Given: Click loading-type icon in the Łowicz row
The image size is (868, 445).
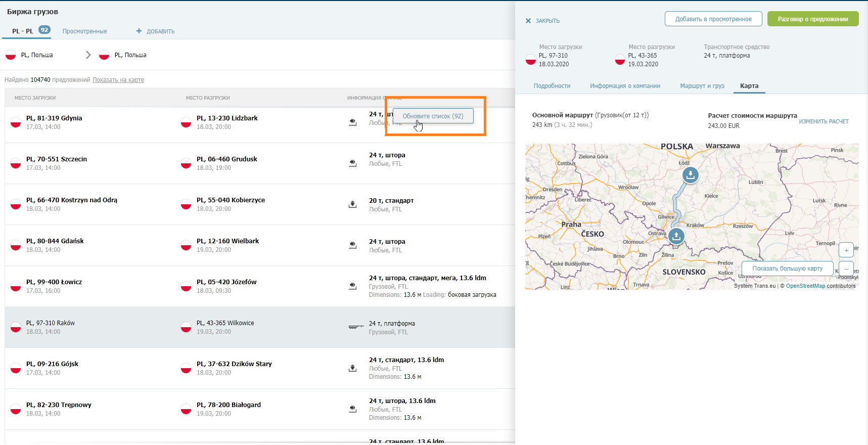Looking at the screenshot, I should [353, 286].
